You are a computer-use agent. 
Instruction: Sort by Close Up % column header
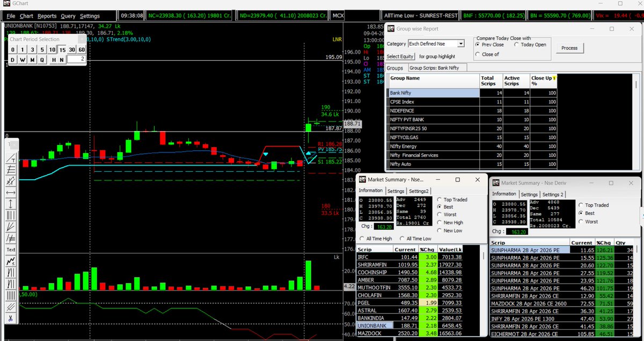(543, 81)
